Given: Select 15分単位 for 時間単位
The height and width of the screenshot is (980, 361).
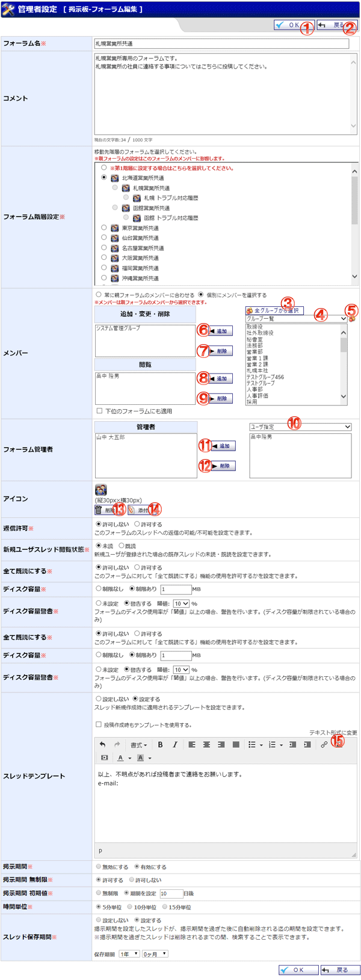Looking at the screenshot, I should click(x=164, y=907).
